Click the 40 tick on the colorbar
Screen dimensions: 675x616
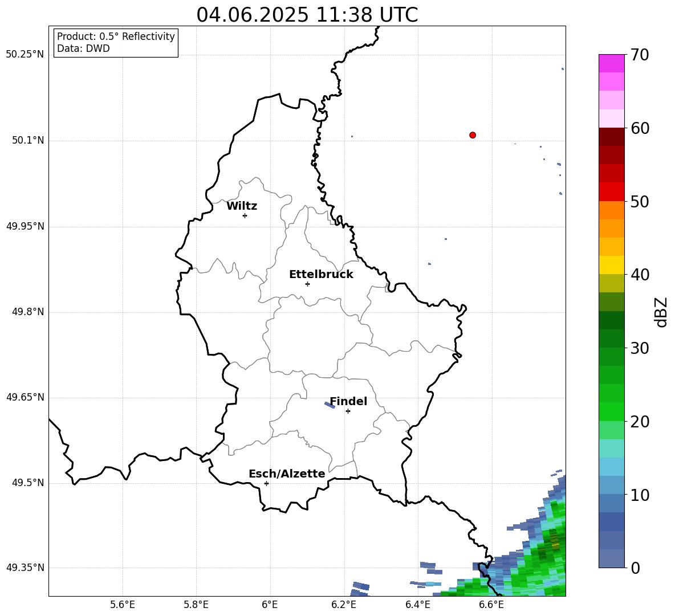tap(640, 275)
